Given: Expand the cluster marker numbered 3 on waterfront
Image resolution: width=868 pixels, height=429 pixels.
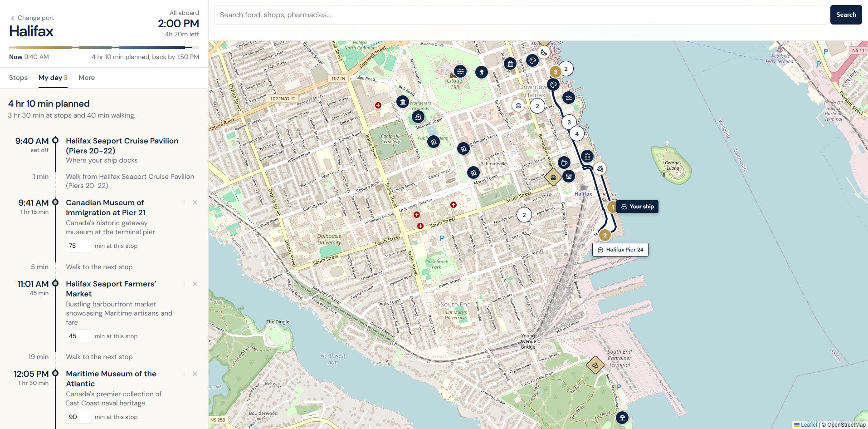Looking at the screenshot, I should pyautogui.click(x=569, y=122).
